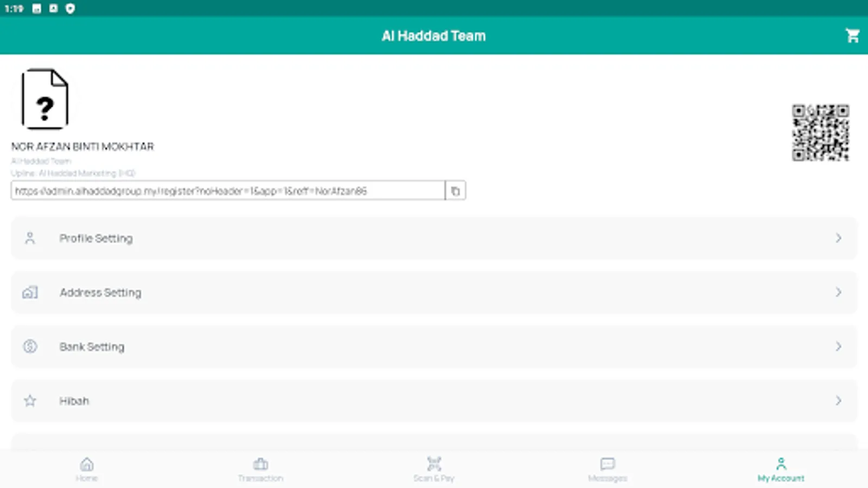Expand Bank Setting chevron arrow
Viewport: 868px width, 488px height.
[x=839, y=346]
